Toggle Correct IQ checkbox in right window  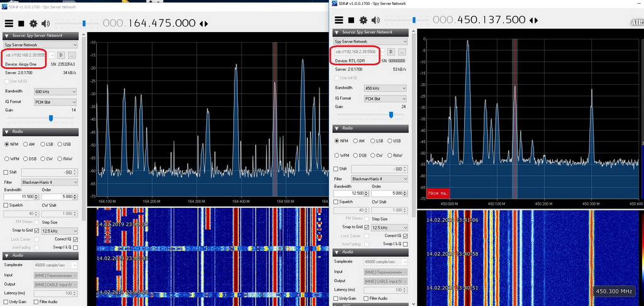[x=406, y=236]
